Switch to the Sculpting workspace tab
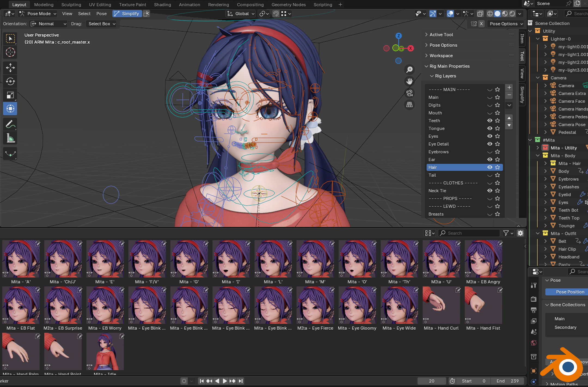588x387 pixels. (71, 5)
